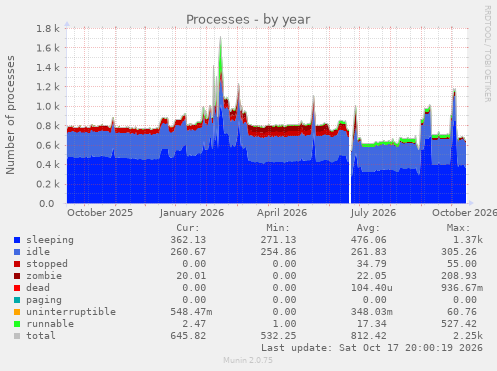Click total minimum value 532.25

tap(278, 336)
